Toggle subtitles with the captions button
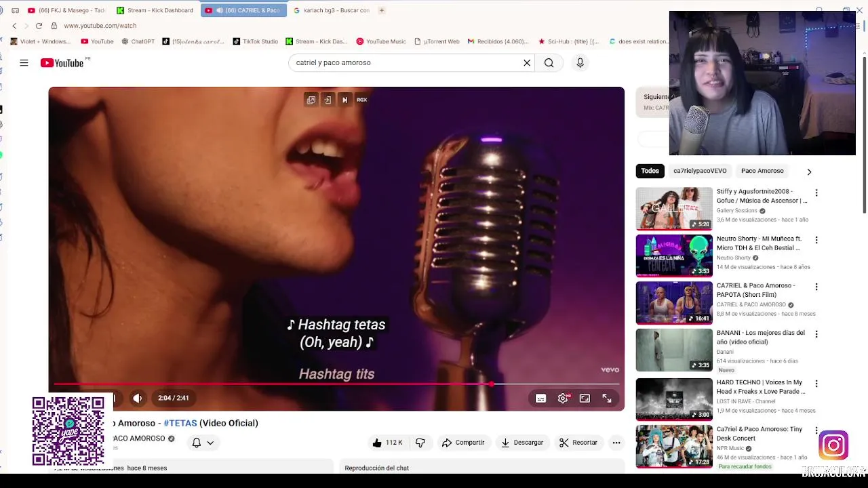868x488 pixels. tap(540, 399)
